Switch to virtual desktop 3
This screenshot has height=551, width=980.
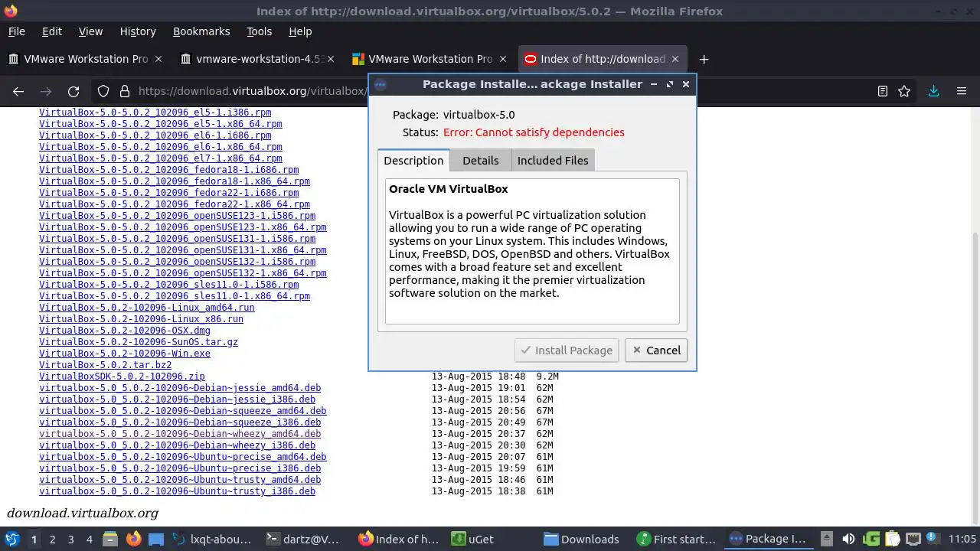70,540
